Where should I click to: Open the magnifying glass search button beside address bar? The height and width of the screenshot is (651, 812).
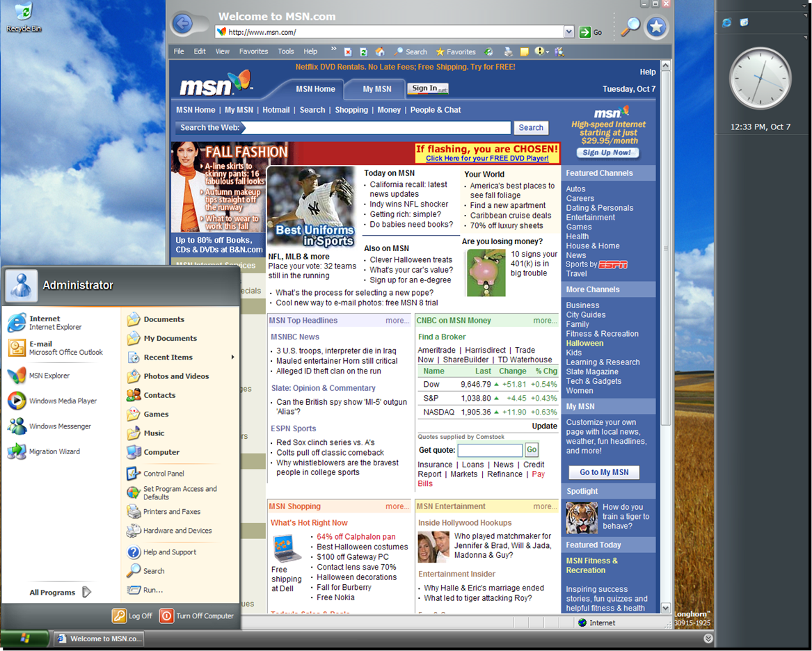pos(630,26)
